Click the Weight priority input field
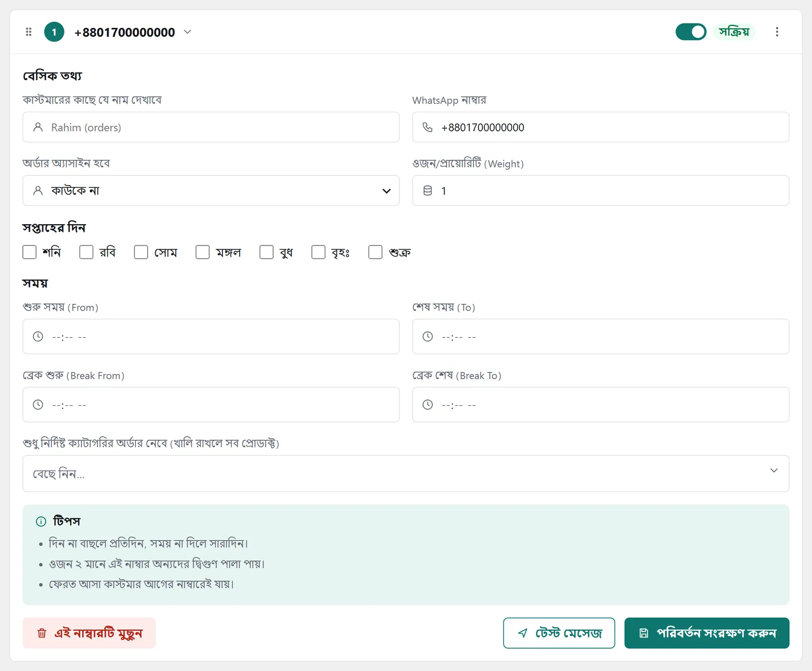The image size is (812, 671). 601,191
